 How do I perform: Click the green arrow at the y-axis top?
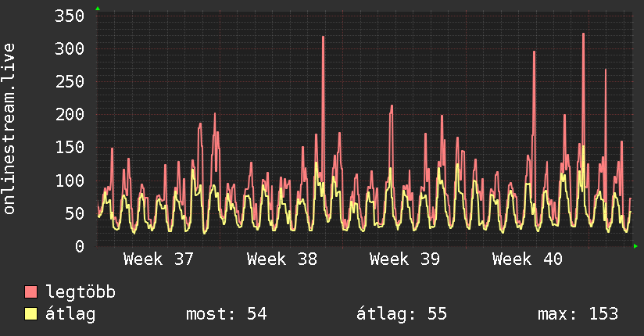pos(98,9)
